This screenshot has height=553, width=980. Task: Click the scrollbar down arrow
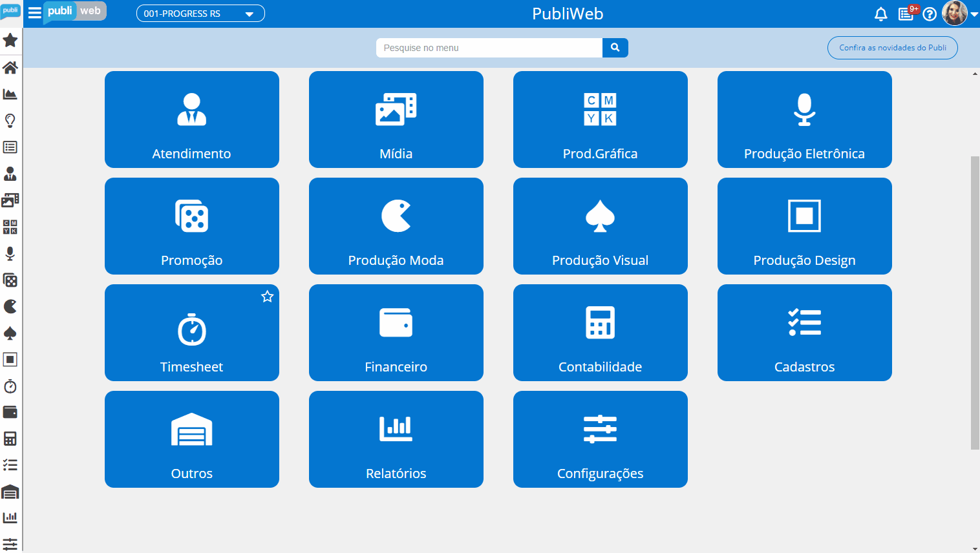[975, 548]
